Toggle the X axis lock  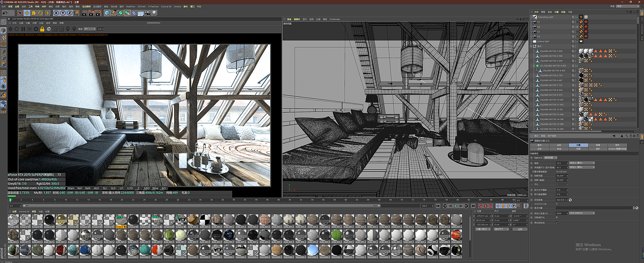[56, 13]
